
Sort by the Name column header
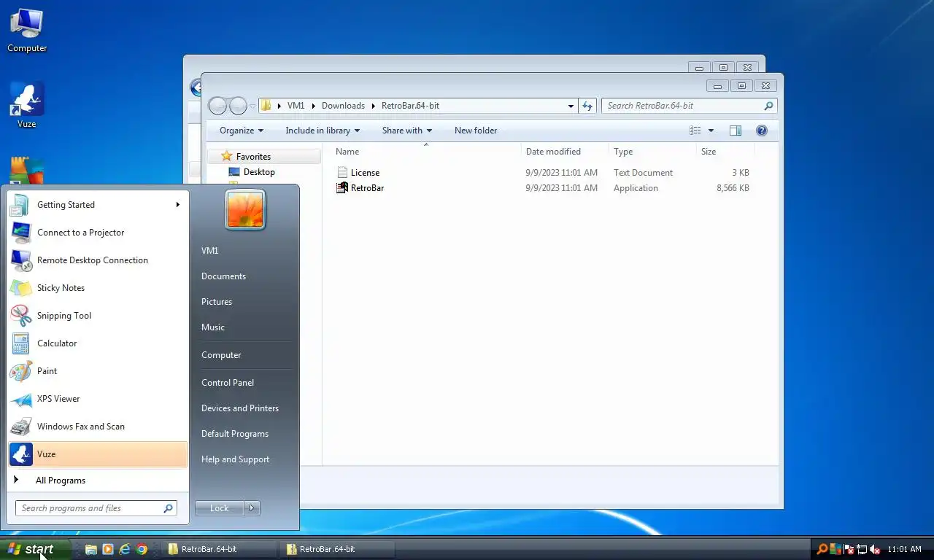point(347,152)
